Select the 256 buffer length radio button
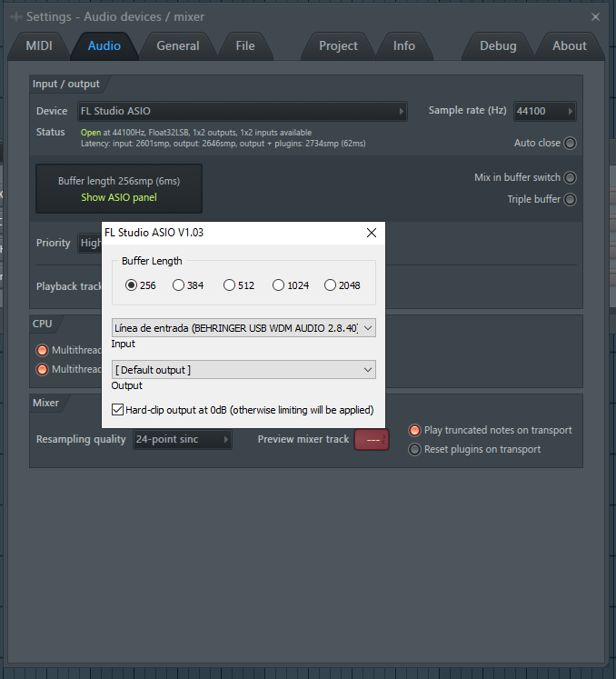The image size is (616, 679). click(x=131, y=285)
